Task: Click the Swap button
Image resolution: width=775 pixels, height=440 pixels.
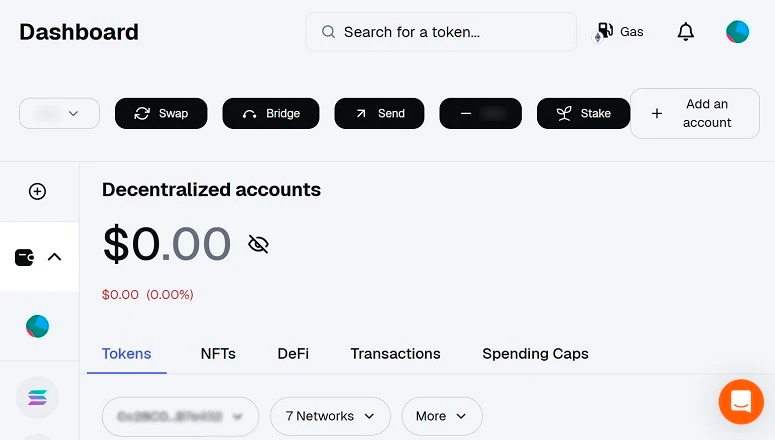Action: [x=161, y=113]
